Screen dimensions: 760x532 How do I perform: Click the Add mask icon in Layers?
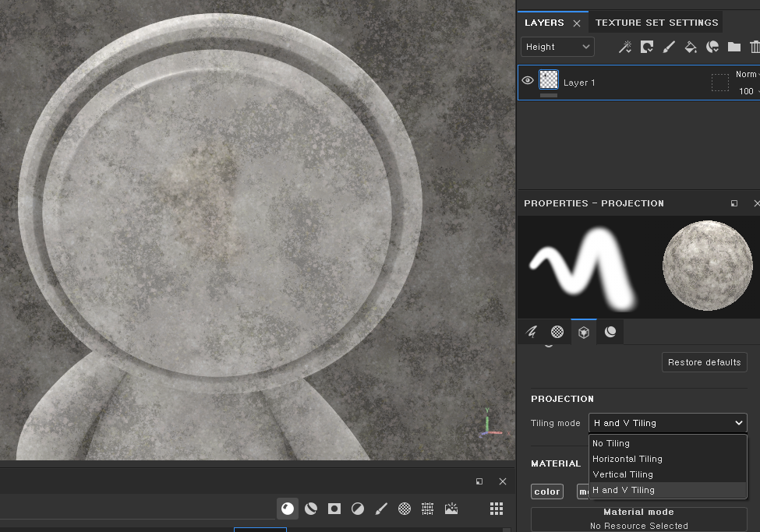(x=646, y=47)
